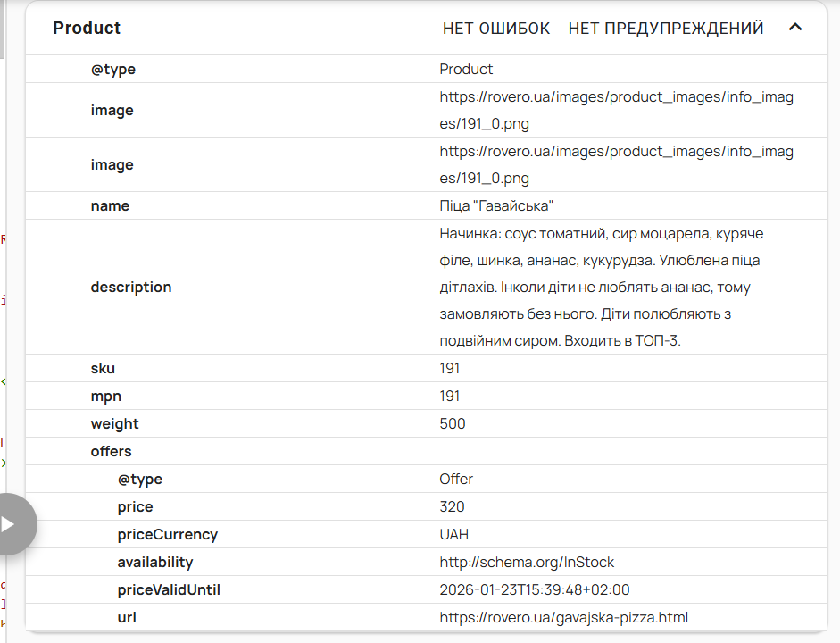Click the top-level @type Product value

tap(466, 69)
